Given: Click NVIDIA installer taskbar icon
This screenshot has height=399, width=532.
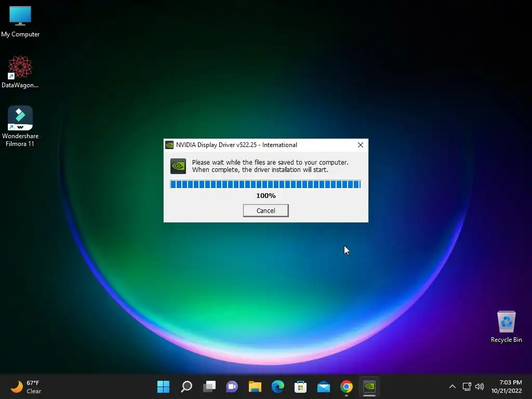Looking at the screenshot, I should click(369, 387).
